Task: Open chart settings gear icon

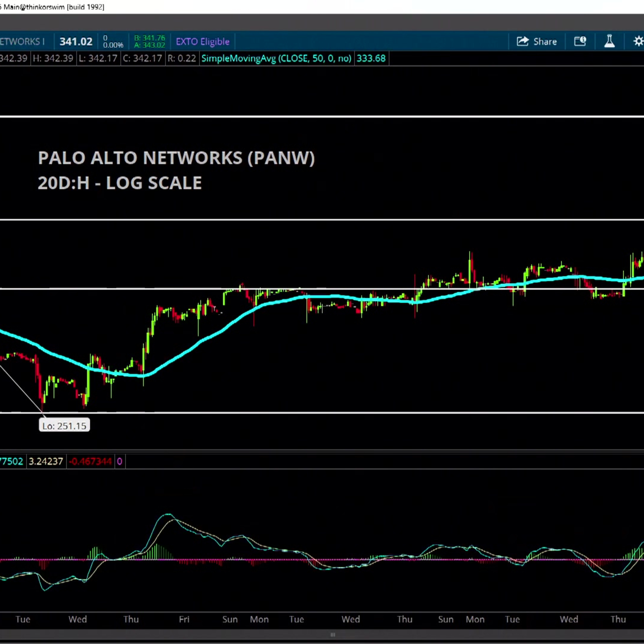Action: point(638,41)
